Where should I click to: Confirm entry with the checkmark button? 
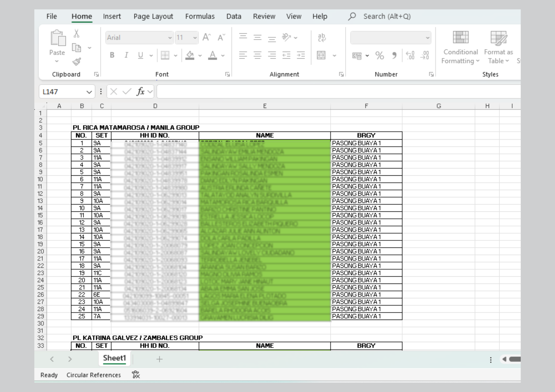click(127, 92)
